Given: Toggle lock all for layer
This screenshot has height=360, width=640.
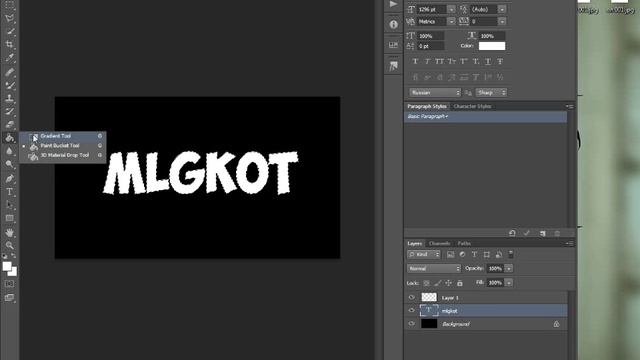Looking at the screenshot, I should pos(460,282).
